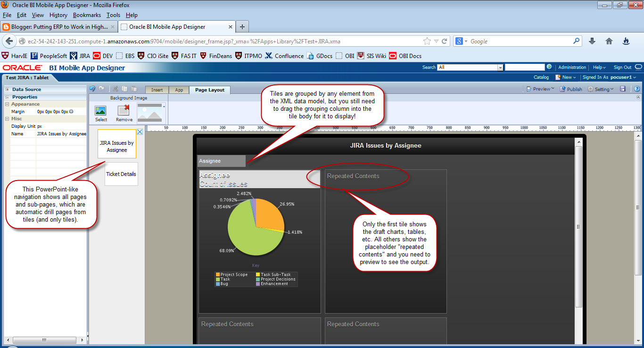The image size is (644, 348).
Task: Select the 'Ticket Details' page thumbnail
Action: (121, 174)
